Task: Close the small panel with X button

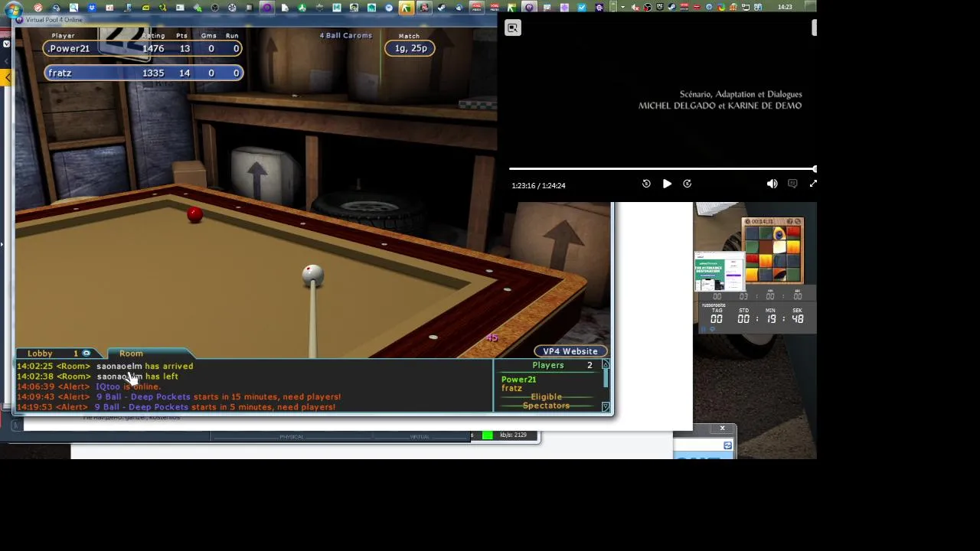Action: 722,429
